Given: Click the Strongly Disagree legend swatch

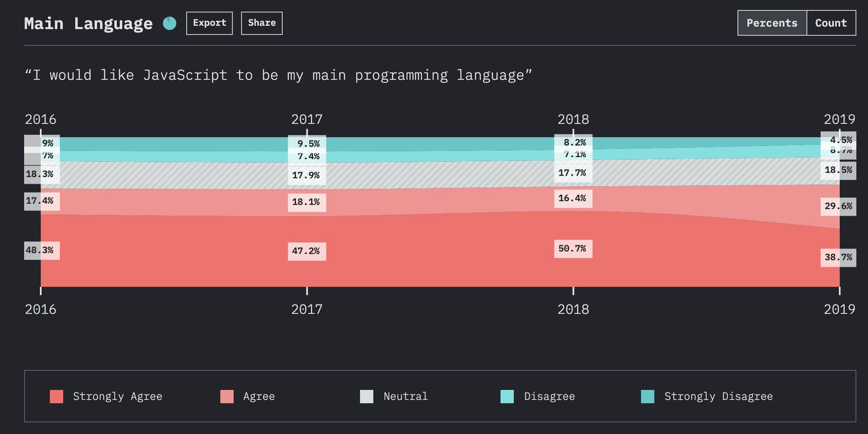Looking at the screenshot, I should point(648,397).
